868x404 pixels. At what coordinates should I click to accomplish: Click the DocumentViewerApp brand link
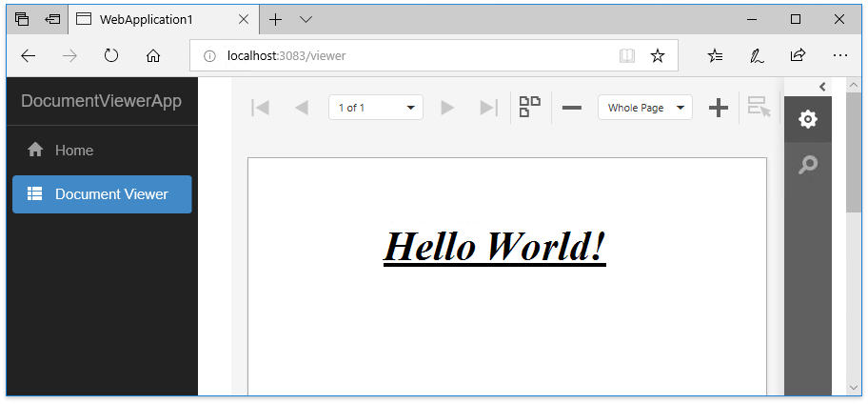101,101
